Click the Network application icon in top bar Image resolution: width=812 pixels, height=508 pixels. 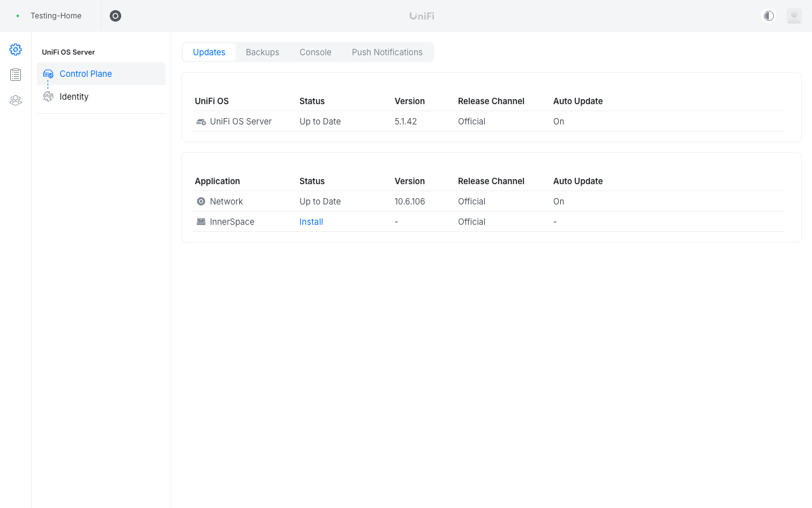click(x=115, y=16)
